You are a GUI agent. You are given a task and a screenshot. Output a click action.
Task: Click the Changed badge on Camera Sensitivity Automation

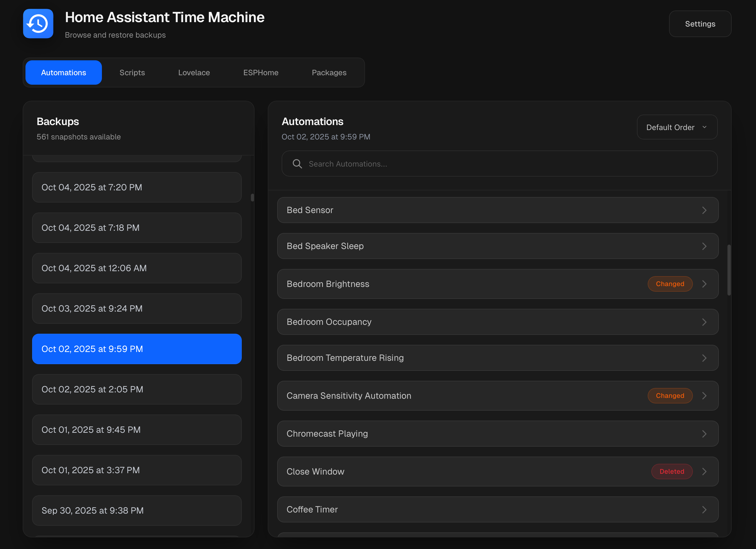pos(670,396)
